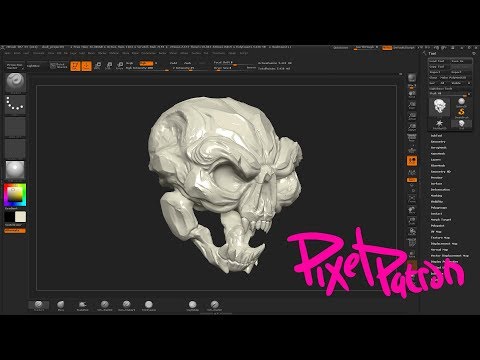Collapse the Tool palette with the left arrow
The image size is (480, 360).
click(x=424, y=53)
